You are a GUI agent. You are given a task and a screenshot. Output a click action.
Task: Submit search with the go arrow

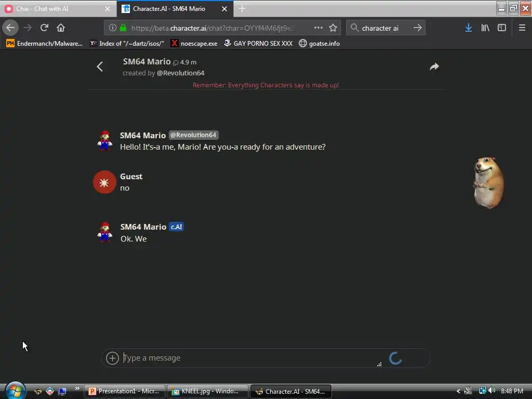click(x=418, y=28)
